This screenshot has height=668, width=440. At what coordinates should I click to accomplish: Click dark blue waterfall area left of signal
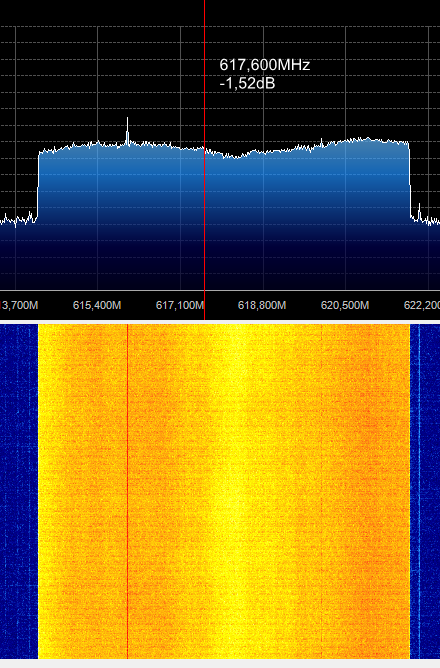(19, 490)
